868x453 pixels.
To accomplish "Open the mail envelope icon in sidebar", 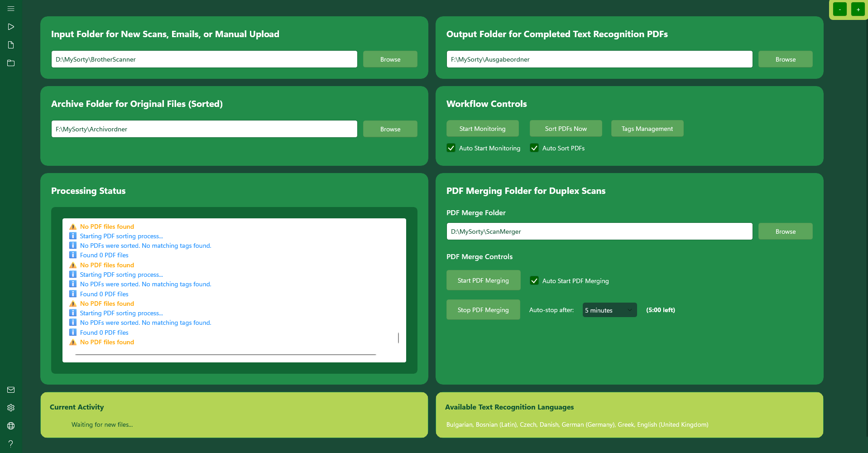I will point(11,390).
